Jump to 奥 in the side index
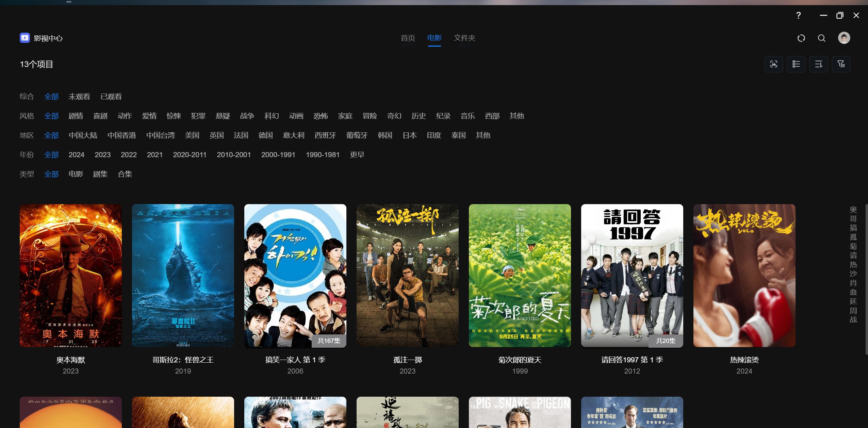The height and width of the screenshot is (428, 868). pos(853,210)
